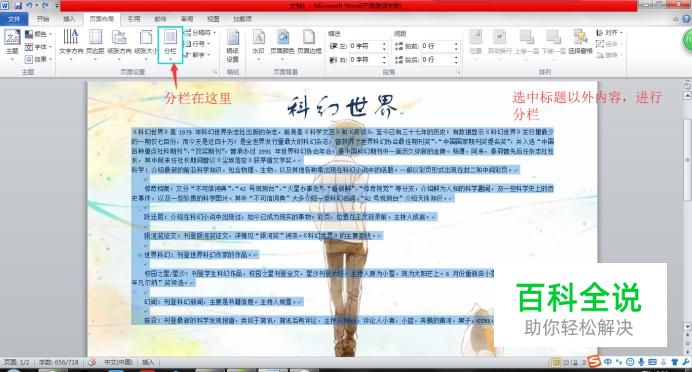Open 稿纸设置 manuscript paper settings
The height and width of the screenshot is (372, 692).
233,46
